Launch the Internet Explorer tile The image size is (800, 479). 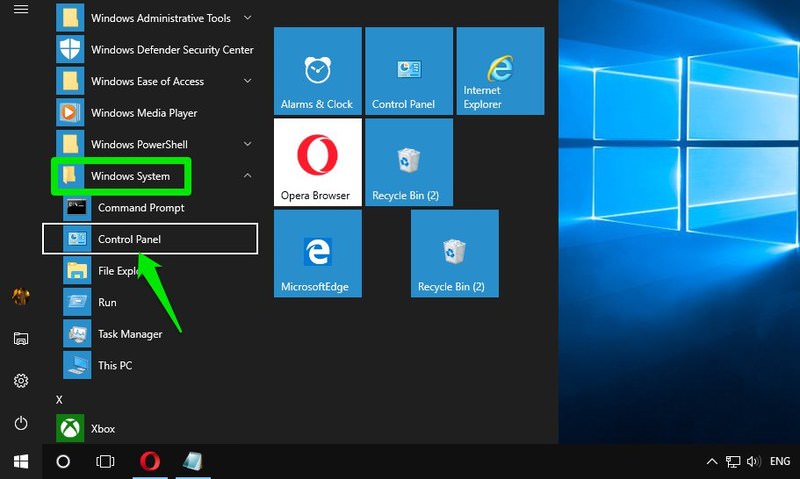(500, 71)
